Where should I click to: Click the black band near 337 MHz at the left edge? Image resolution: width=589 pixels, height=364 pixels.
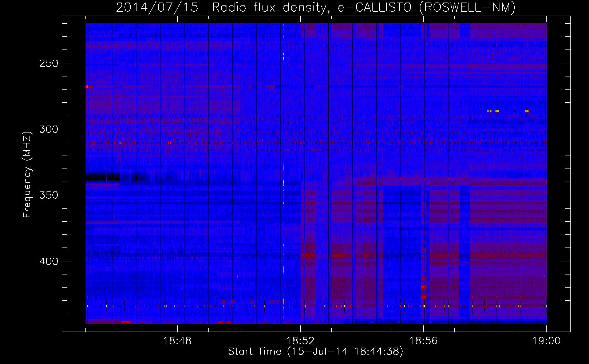[103, 177]
